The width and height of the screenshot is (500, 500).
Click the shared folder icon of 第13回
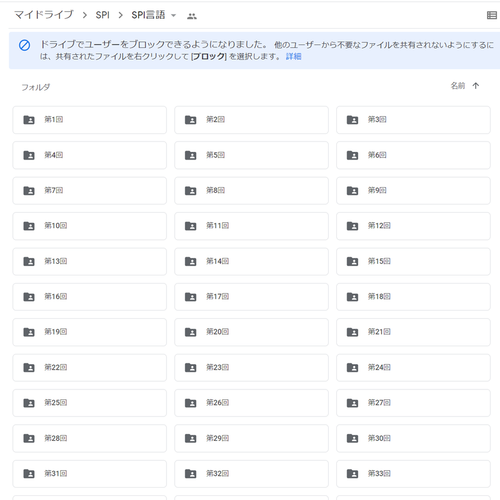pos(29,261)
